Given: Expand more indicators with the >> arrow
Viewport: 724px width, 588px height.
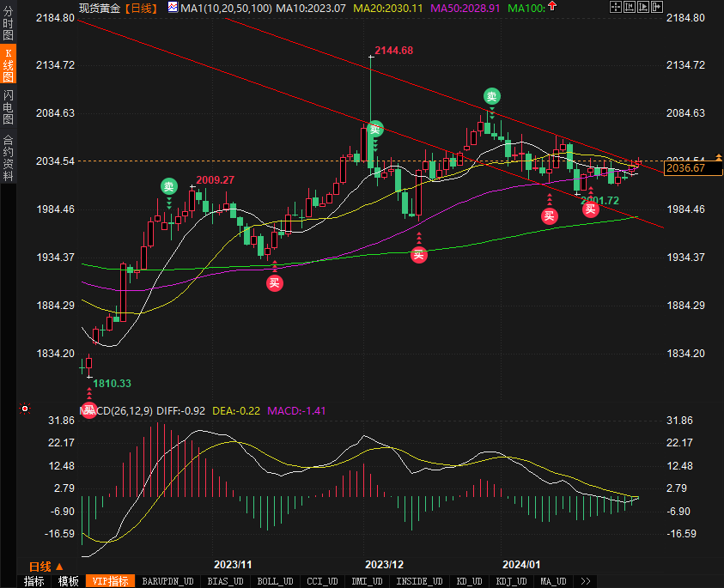Looking at the screenshot, I should point(586,581).
